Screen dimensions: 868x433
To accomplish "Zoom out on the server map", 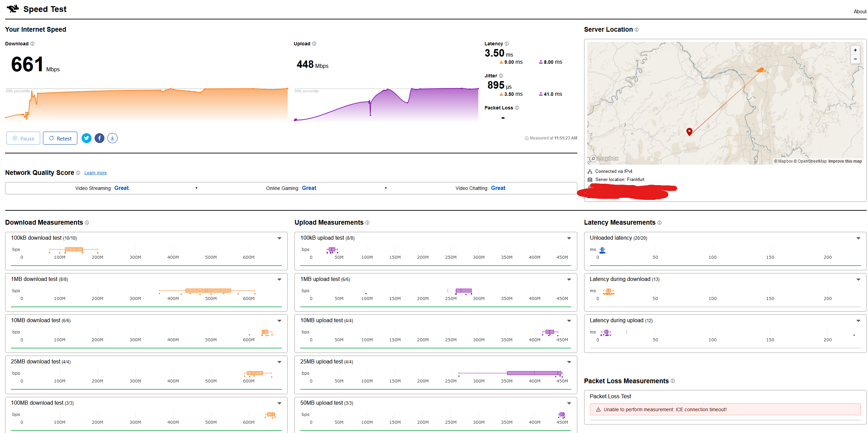I will point(855,59).
